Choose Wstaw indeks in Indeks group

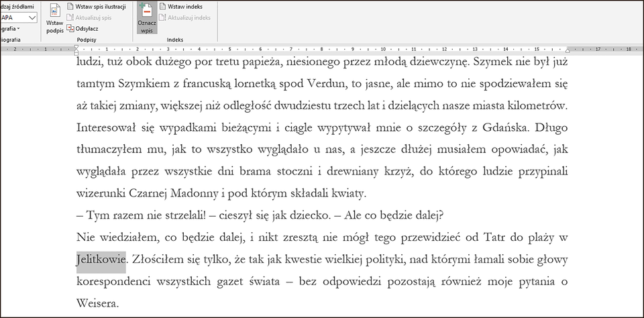(181, 7)
